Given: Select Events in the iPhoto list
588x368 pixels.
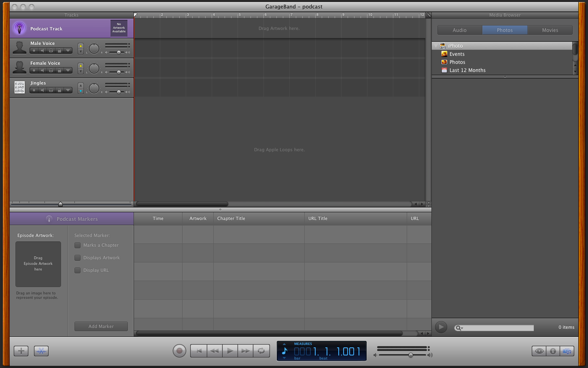Looking at the screenshot, I should (457, 54).
